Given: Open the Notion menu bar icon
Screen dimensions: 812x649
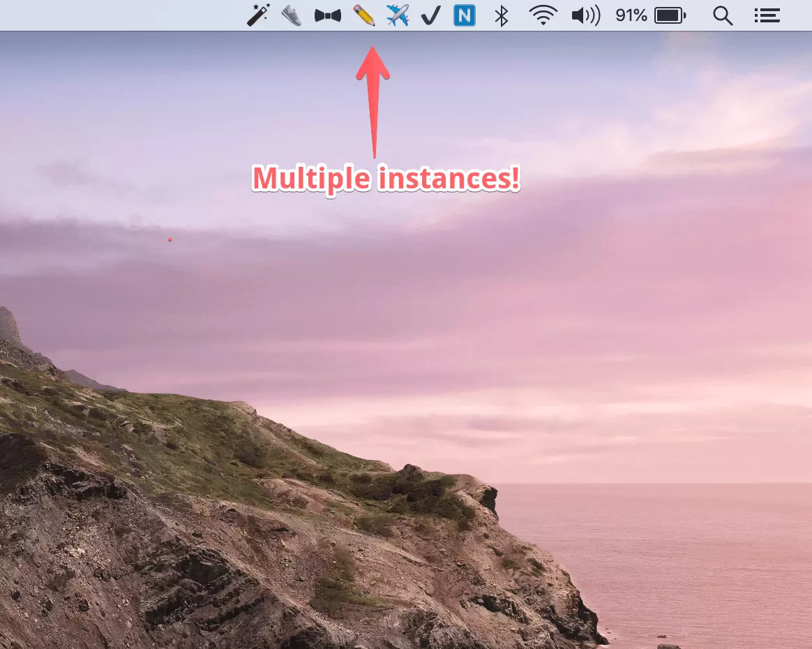Looking at the screenshot, I should click(x=464, y=15).
